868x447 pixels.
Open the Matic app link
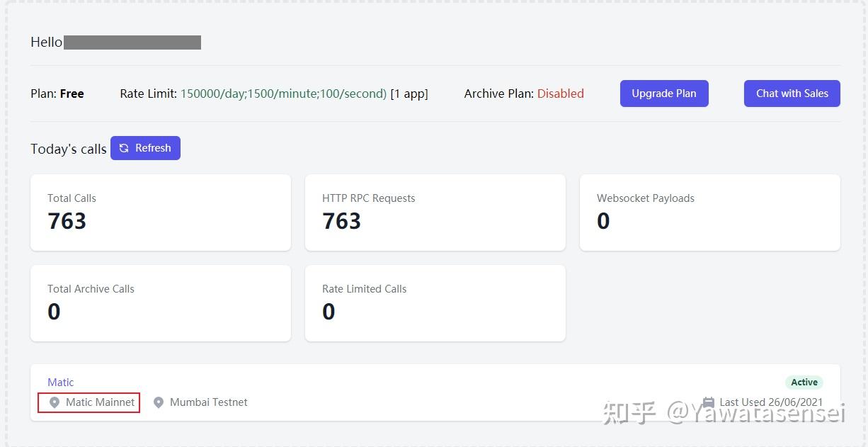point(61,382)
